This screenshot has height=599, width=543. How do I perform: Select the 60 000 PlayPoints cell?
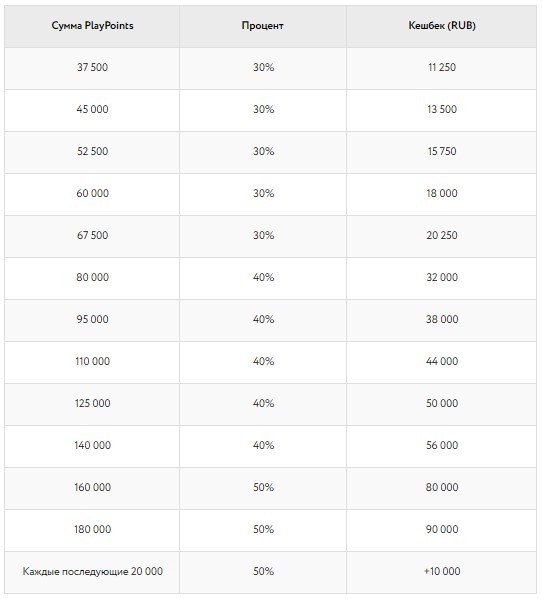92,194
